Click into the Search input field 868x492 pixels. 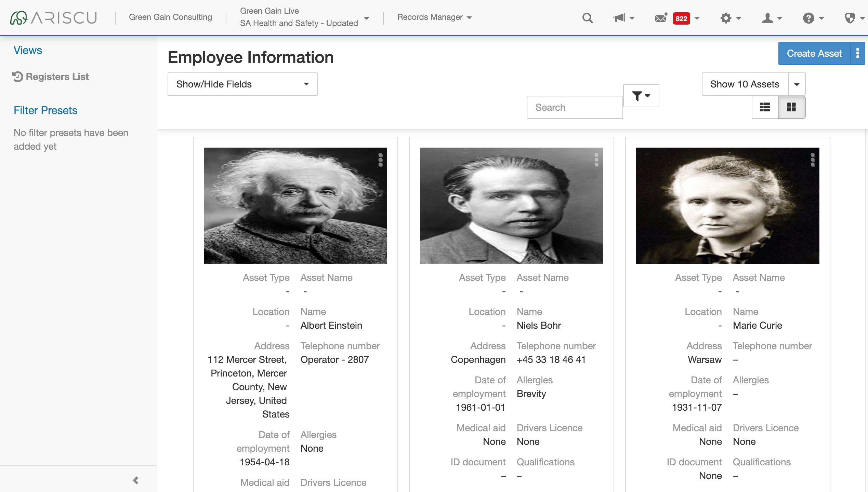[x=574, y=107]
